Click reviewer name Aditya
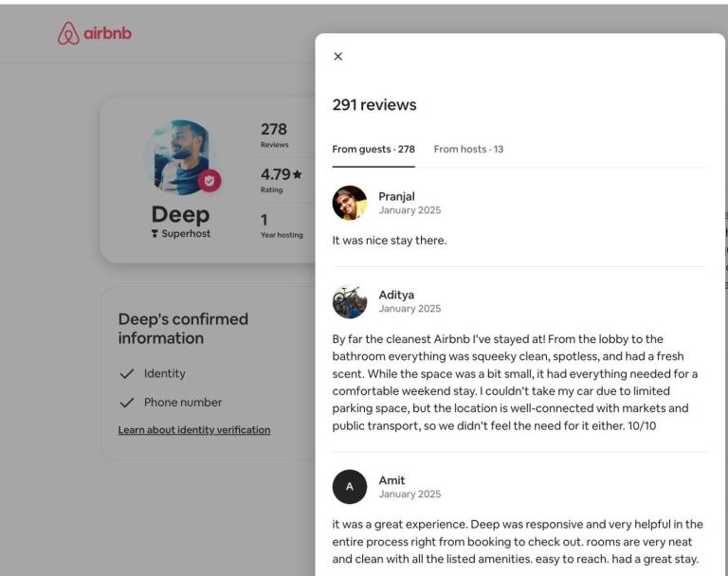Viewport: 728px width, 576px height. coord(396,296)
